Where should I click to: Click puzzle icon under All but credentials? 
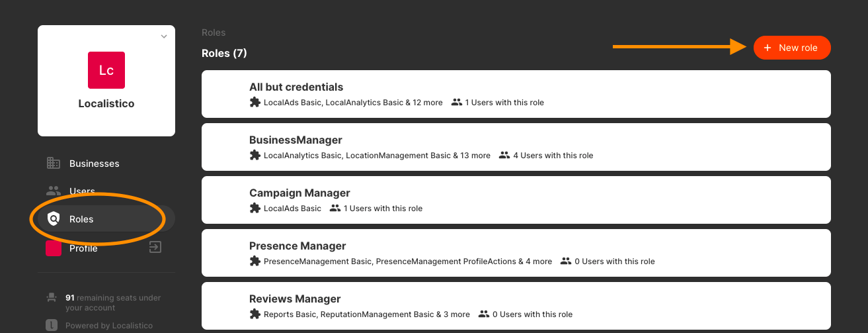pos(255,103)
